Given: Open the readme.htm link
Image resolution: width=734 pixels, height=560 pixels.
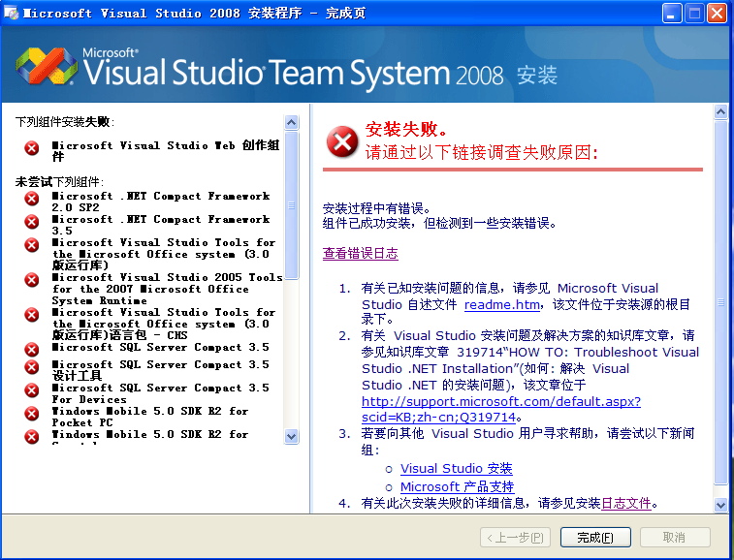Looking at the screenshot, I should click(x=502, y=304).
